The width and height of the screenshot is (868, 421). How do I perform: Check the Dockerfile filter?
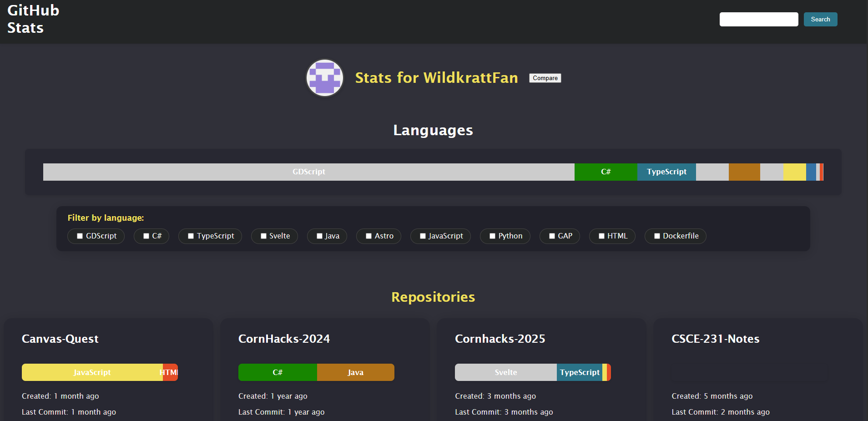pos(656,236)
